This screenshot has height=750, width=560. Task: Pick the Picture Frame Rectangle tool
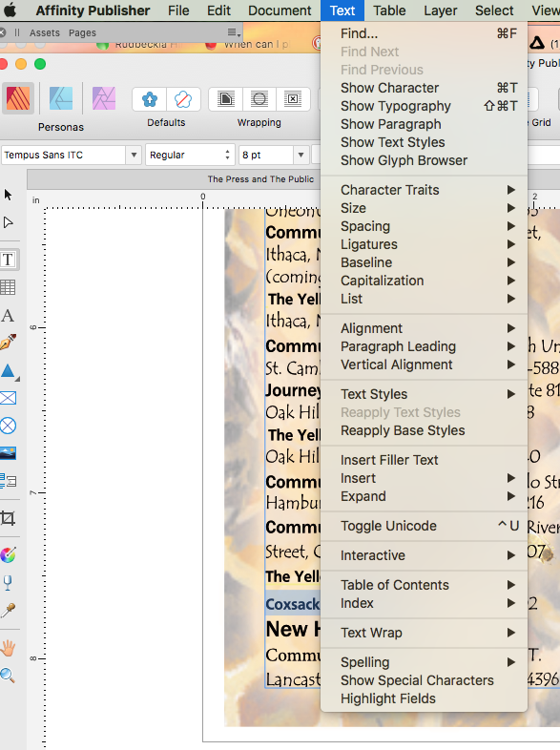pos(9,398)
